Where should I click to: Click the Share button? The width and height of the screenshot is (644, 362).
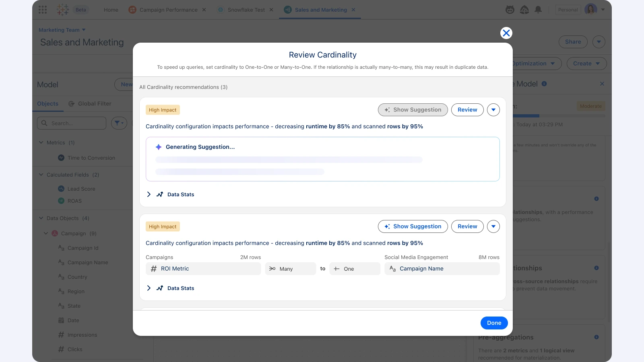tap(573, 42)
